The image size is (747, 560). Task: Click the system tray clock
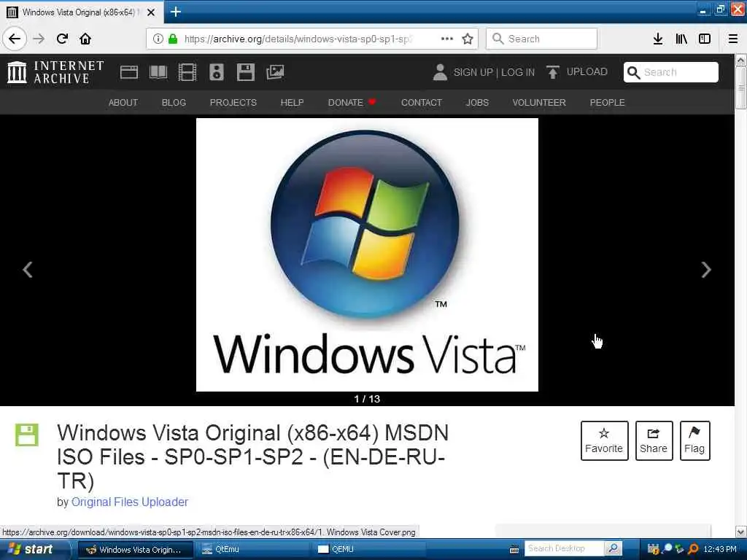(720, 549)
